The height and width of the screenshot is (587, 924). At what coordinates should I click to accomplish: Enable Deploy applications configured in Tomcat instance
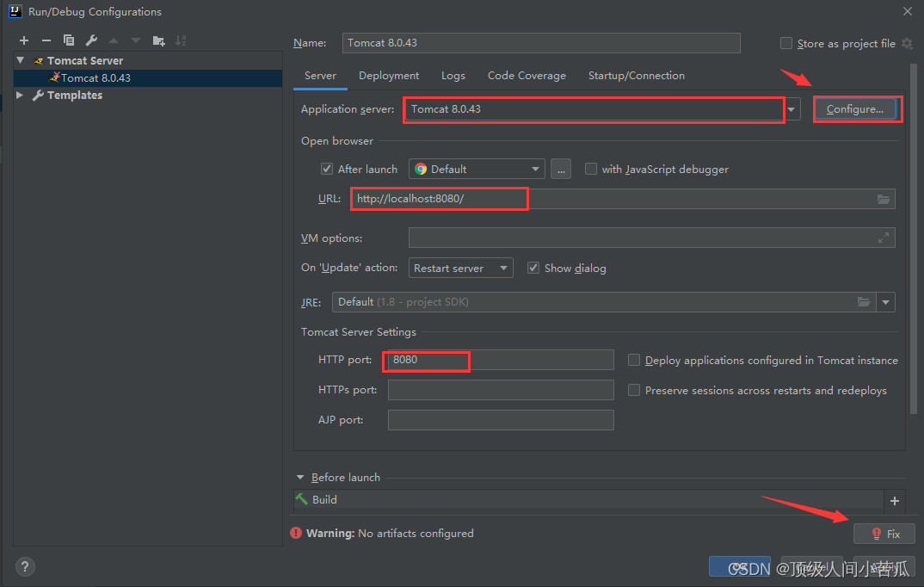634,360
